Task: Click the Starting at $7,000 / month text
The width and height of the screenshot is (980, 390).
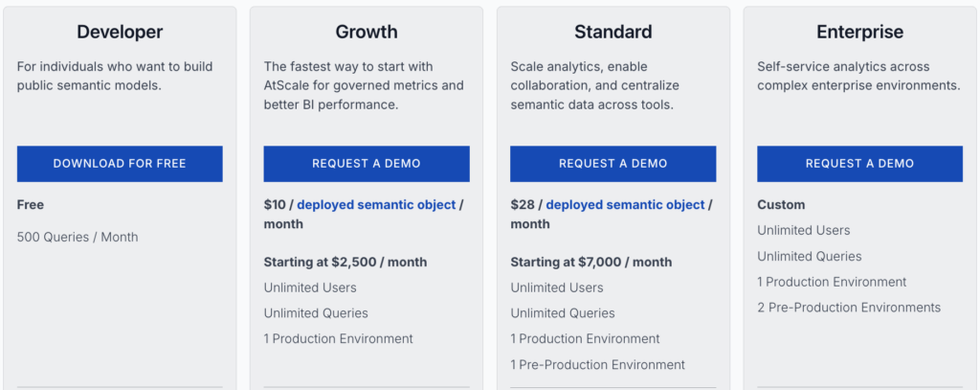Action: pos(590,262)
